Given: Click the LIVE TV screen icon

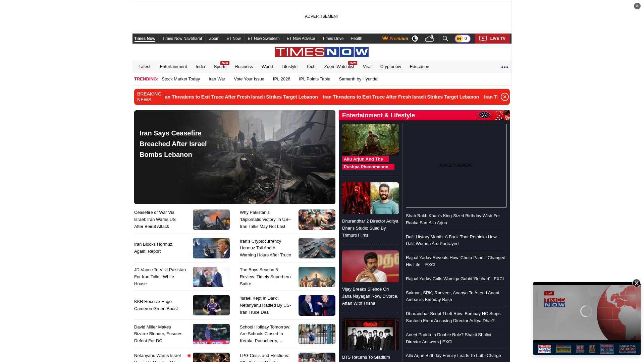Looking at the screenshot, I should (x=483, y=39).
